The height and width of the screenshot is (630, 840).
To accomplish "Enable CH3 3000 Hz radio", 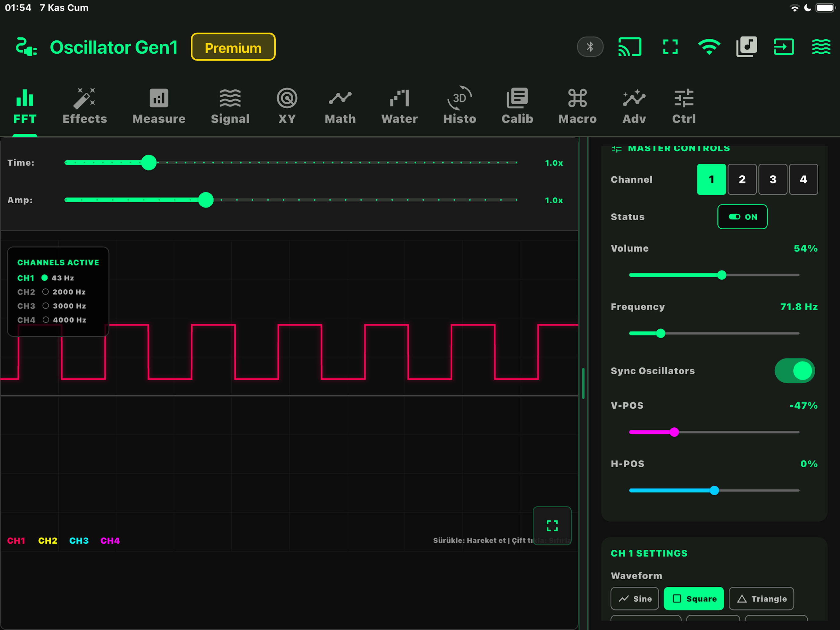I will tap(45, 306).
